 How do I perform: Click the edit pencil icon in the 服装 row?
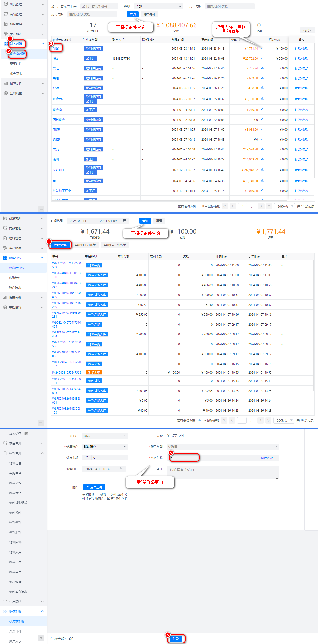(x=262, y=58)
